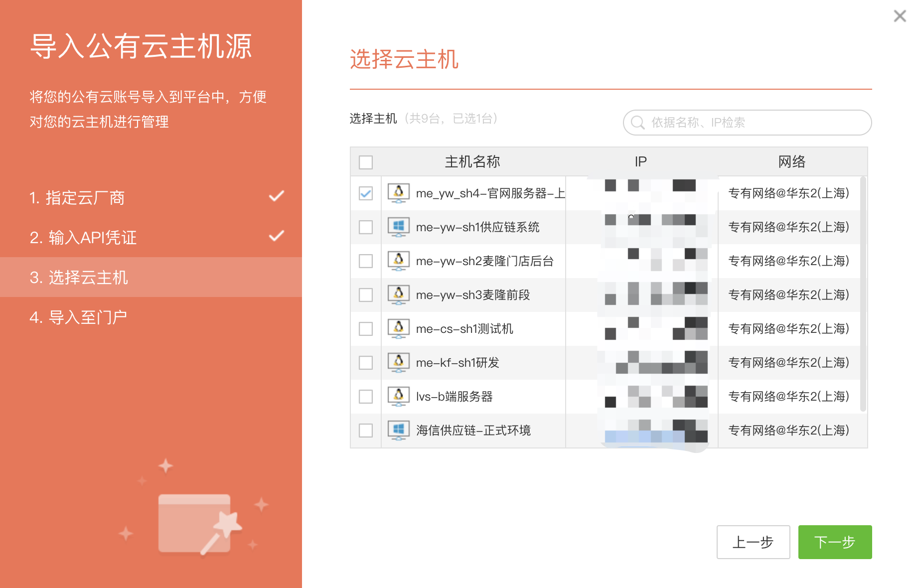
Task: Click Linux icon beside lvs-b端服务器
Action: [398, 396]
